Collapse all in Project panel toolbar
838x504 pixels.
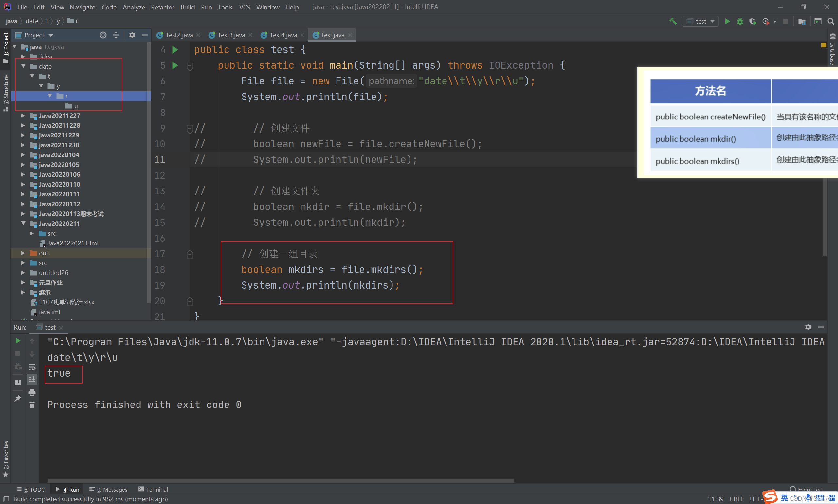[x=116, y=35]
